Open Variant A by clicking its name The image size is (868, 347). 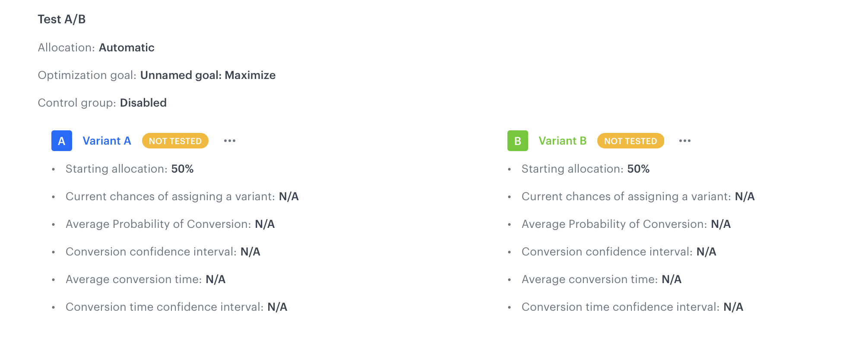click(x=107, y=141)
